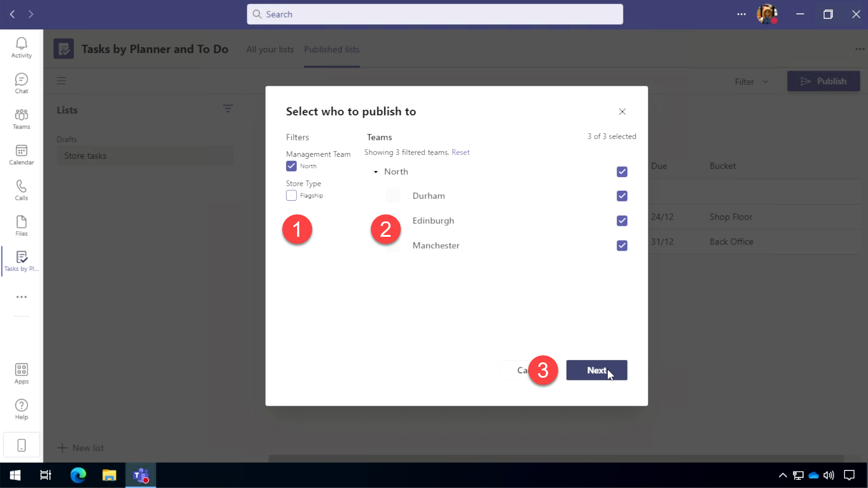This screenshot has width=868, height=488.
Task: Click the more options ellipsis near Publish
Action: pyautogui.click(x=861, y=49)
